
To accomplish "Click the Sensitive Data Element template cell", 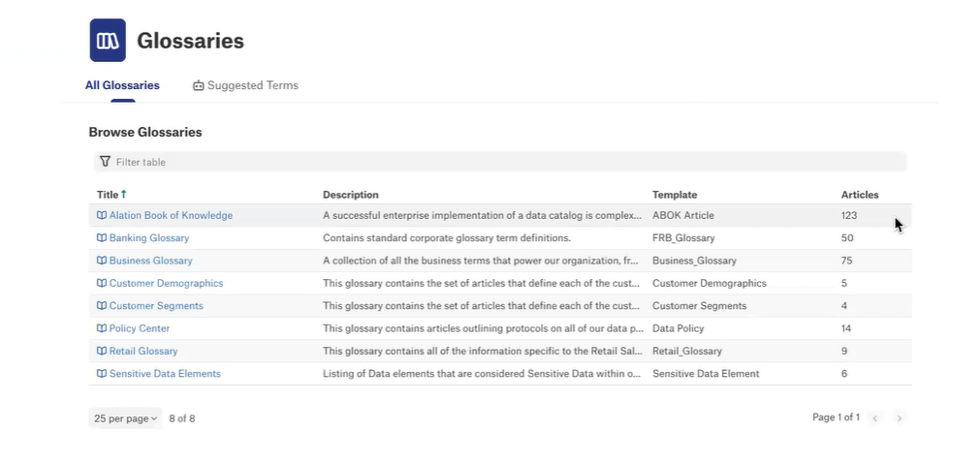I will (x=706, y=373).
